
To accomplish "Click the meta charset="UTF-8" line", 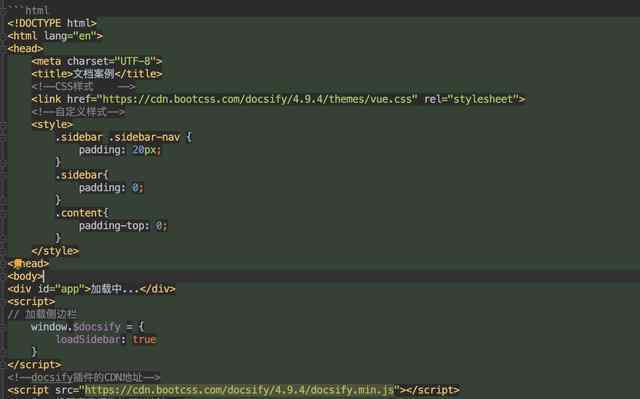I will [x=97, y=61].
